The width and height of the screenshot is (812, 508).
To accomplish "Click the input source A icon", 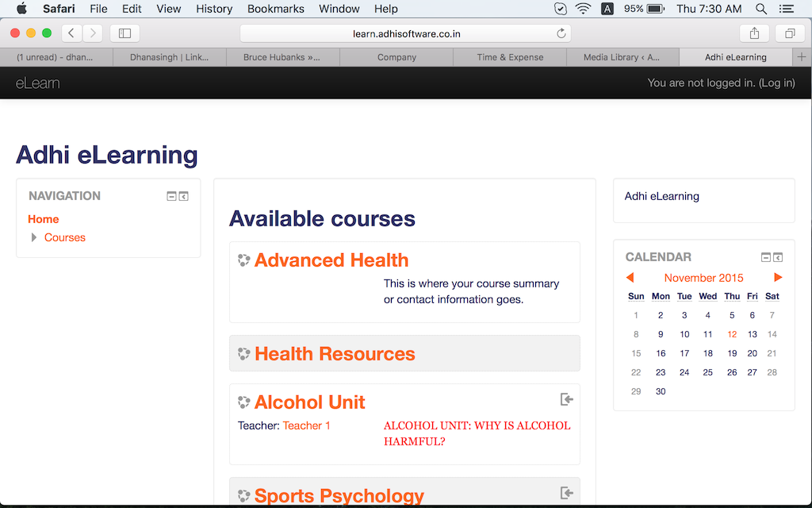I will tap(607, 9).
